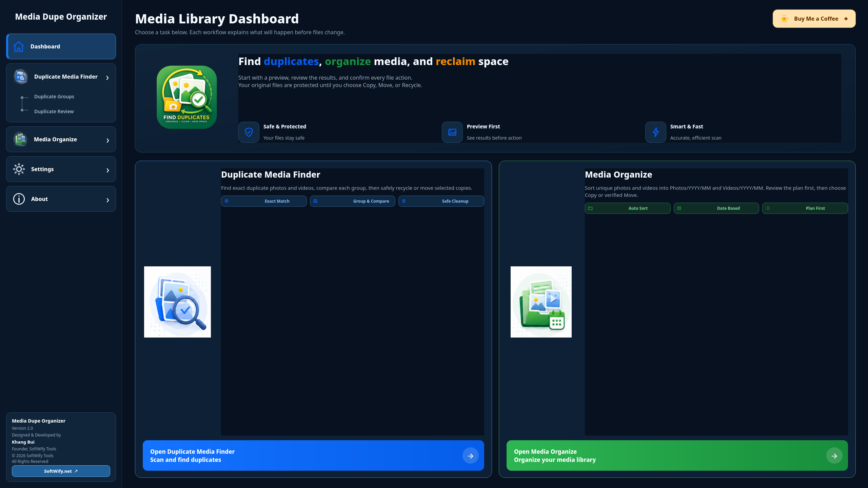Click the 'Khang Bui' developer name
Screen dimensions: 868x488
click(23, 442)
